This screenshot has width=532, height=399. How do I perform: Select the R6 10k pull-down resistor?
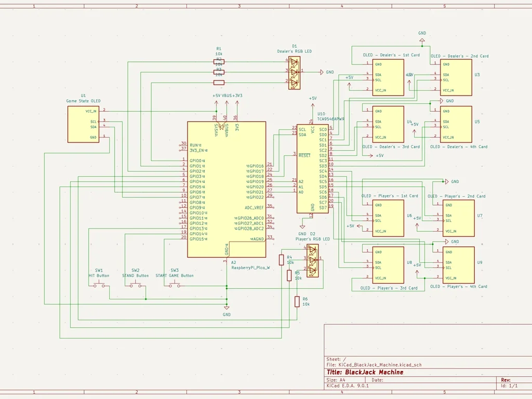click(x=296, y=302)
